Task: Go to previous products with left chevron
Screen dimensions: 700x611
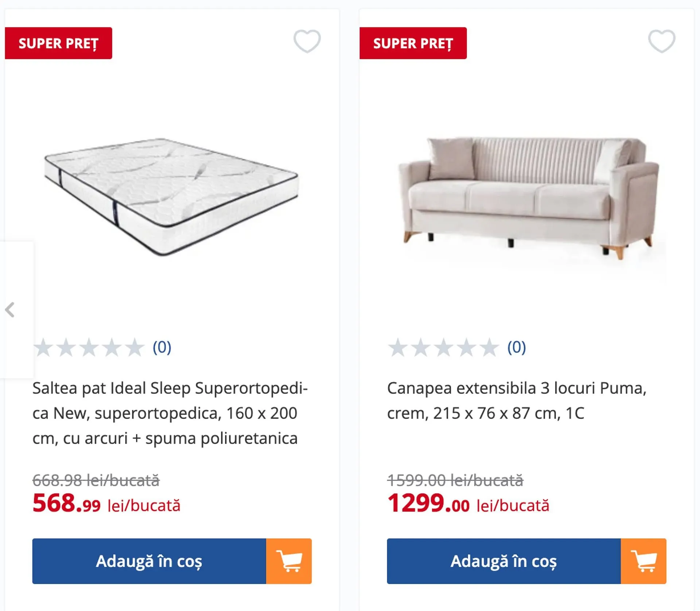Action: point(10,310)
